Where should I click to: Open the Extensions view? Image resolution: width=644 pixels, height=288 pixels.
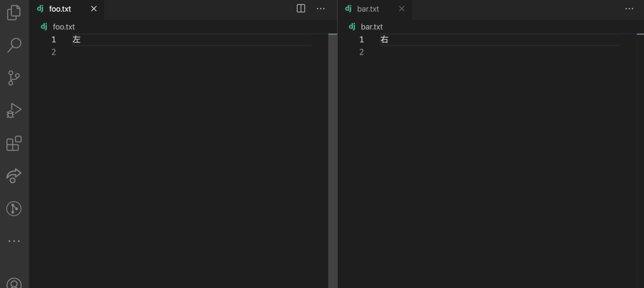coord(14,143)
